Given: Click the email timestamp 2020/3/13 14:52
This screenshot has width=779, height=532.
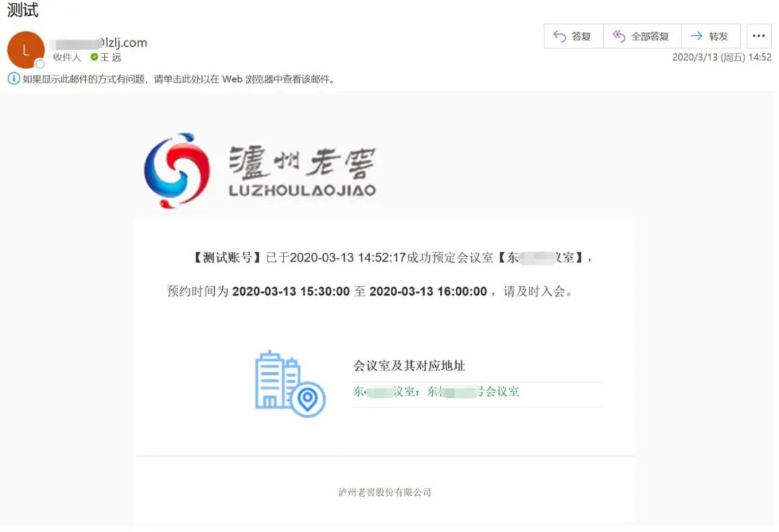Looking at the screenshot, I should pos(721,57).
